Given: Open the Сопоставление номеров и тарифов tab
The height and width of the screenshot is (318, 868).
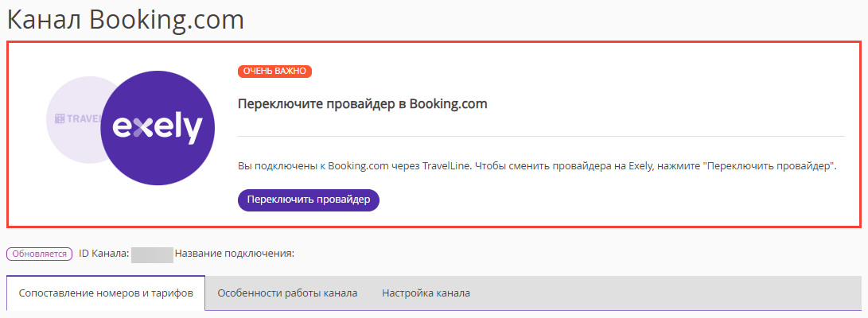Looking at the screenshot, I should (x=106, y=293).
